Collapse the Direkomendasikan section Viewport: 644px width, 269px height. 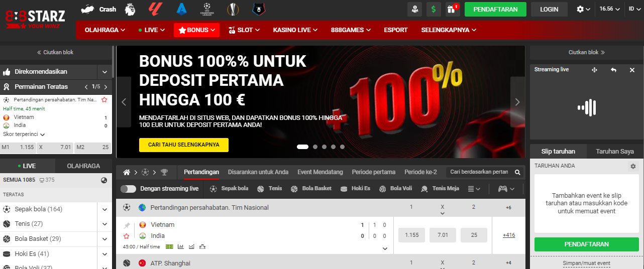pos(104,72)
